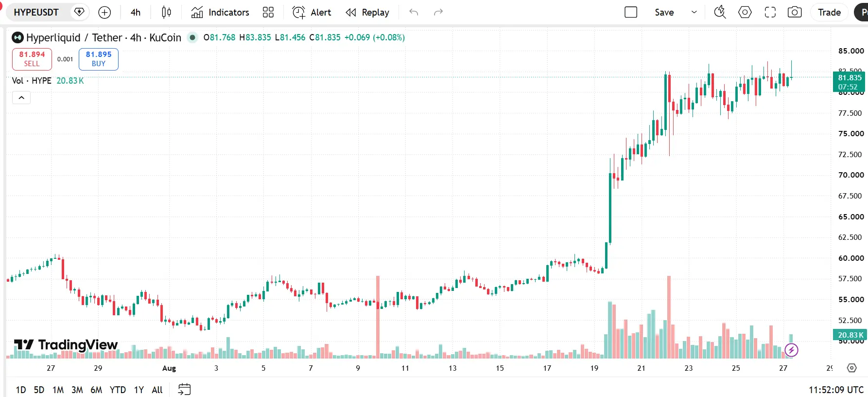Select the YTD date range tab
Viewport: 868px width, 397px height.
[118, 390]
